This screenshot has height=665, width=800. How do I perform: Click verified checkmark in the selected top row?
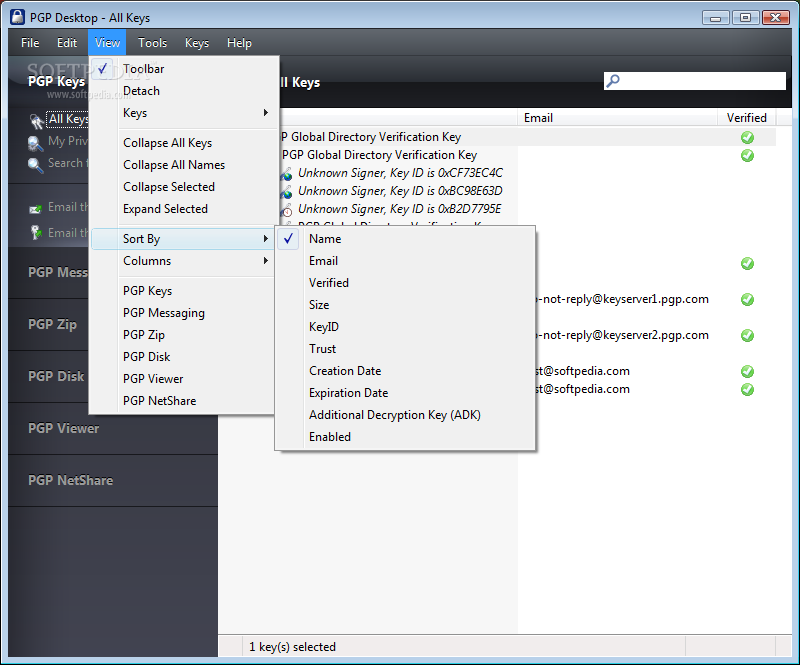(747, 137)
